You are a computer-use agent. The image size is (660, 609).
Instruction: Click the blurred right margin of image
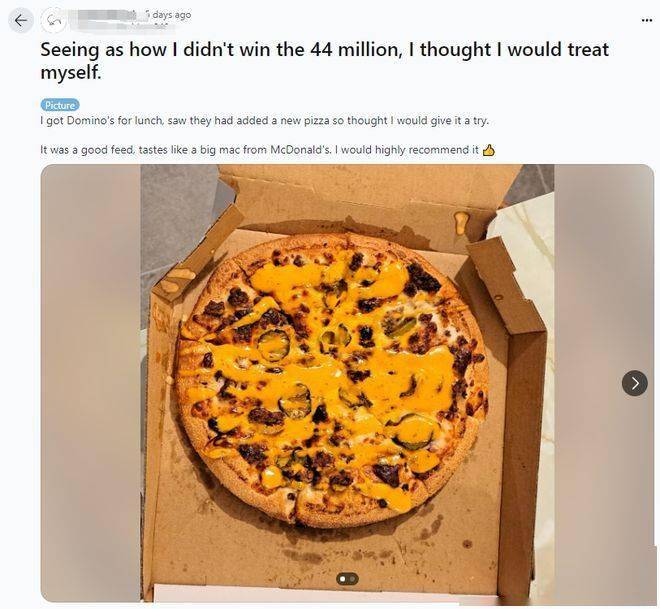tap(604, 383)
